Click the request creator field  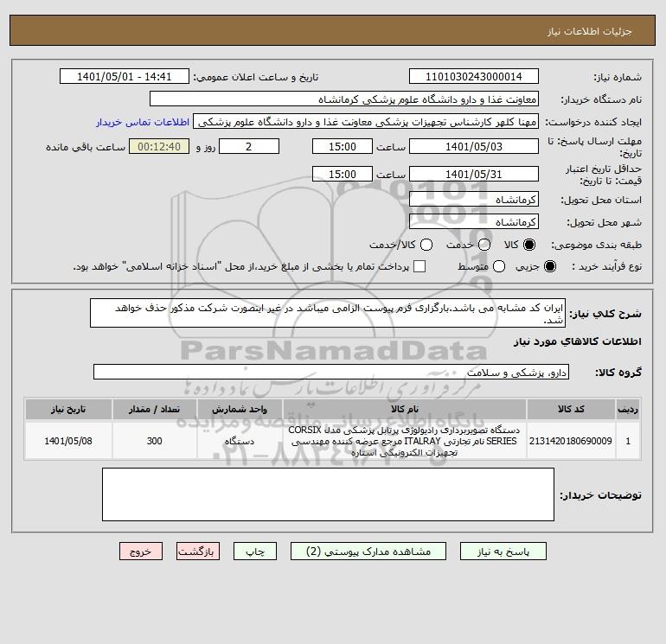pyautogui.click(x=366, y=122)
